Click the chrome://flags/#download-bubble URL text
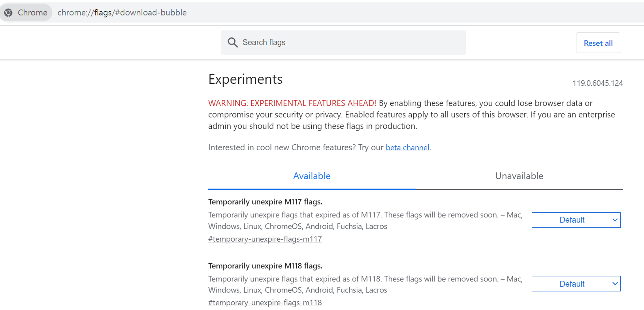The image size is (644, 310). point(122,13)
